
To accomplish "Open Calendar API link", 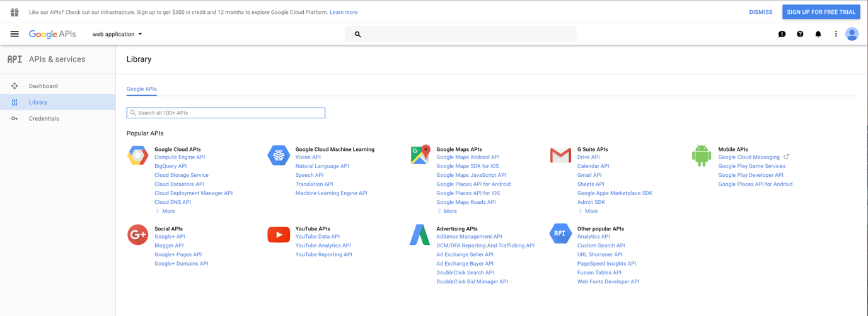I will pos(593,166).
